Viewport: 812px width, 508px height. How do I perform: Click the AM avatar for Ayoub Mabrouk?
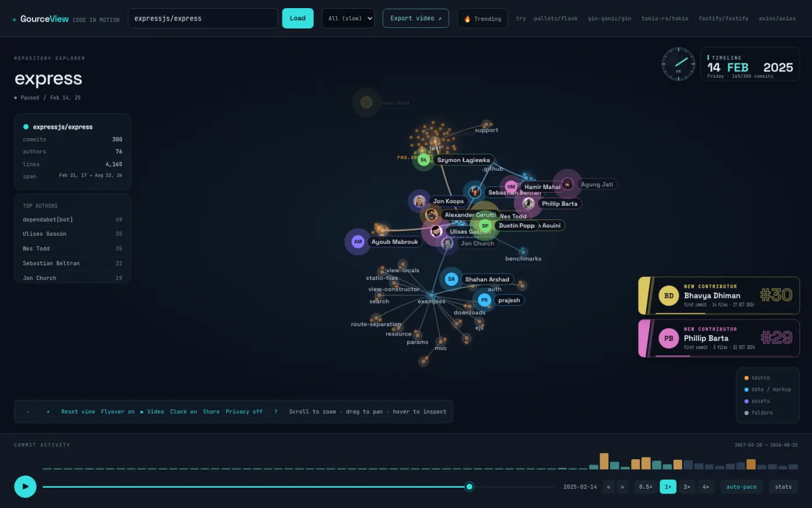tap(358, 242)
